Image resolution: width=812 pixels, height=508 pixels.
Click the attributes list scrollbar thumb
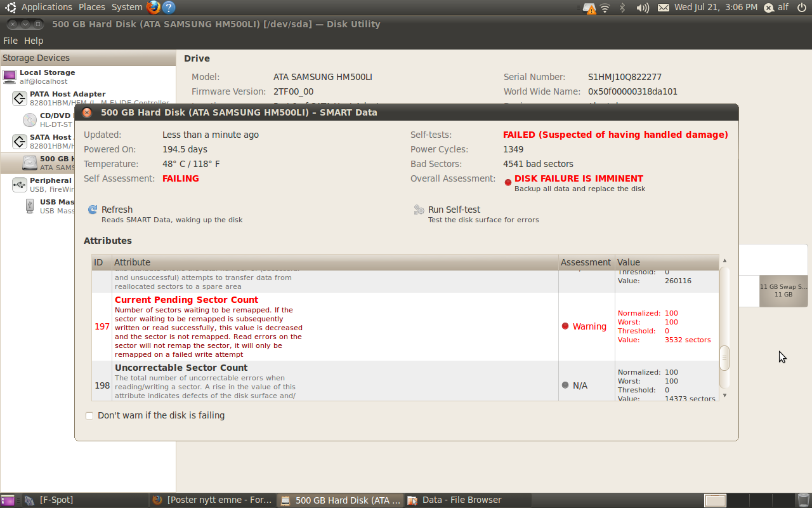point(724,358)
